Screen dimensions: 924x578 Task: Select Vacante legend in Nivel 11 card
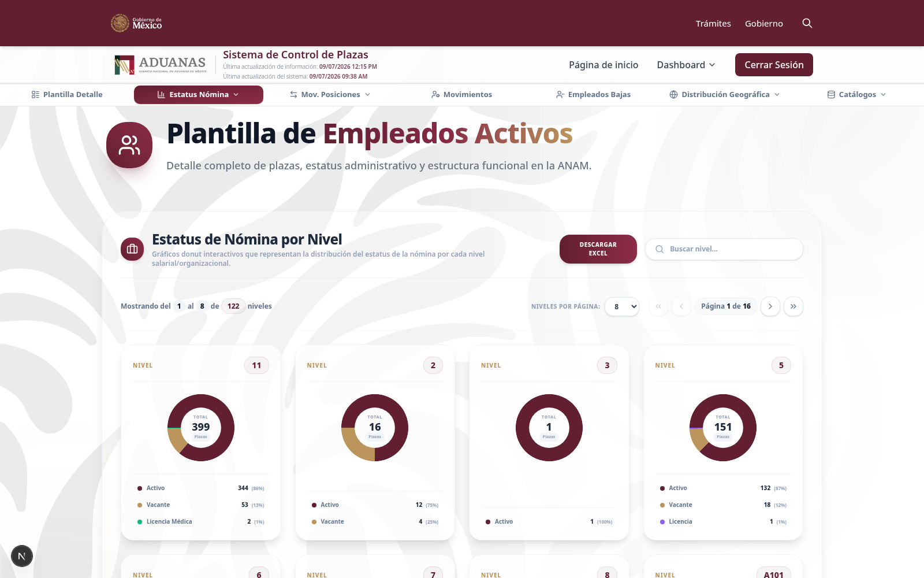[201, 505]
